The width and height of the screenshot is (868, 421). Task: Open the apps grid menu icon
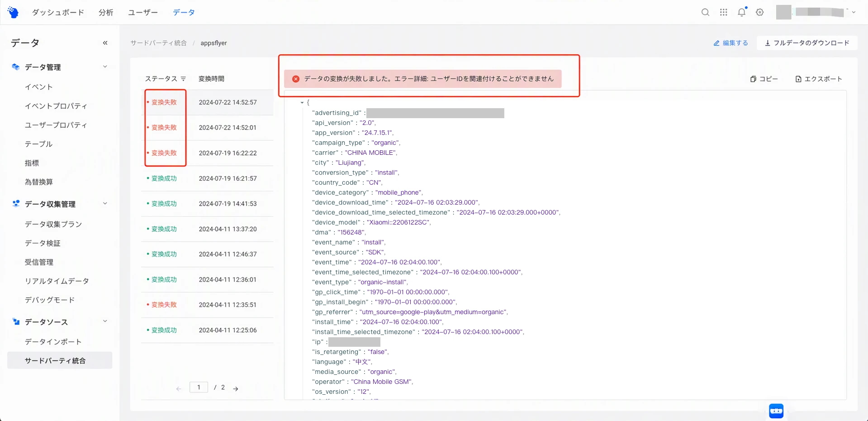pos(724,12)
